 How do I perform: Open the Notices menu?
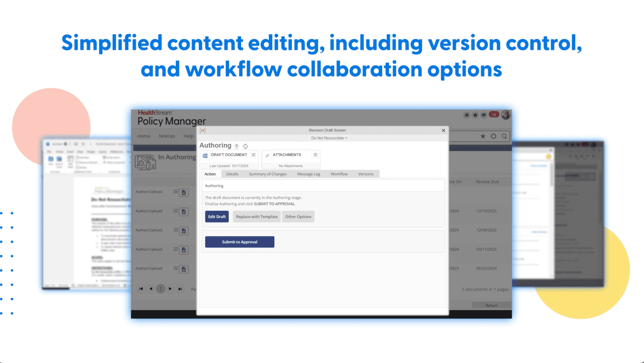click(x=167, y=136)
